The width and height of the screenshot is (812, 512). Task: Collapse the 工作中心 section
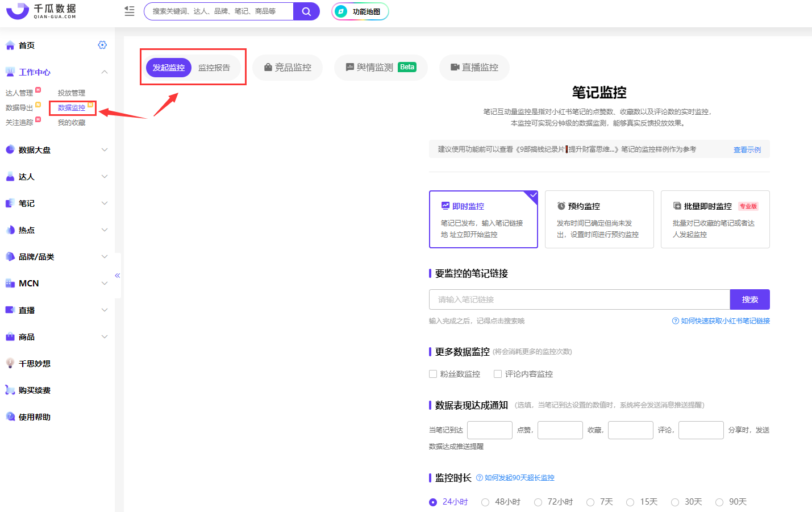[104, 72]
